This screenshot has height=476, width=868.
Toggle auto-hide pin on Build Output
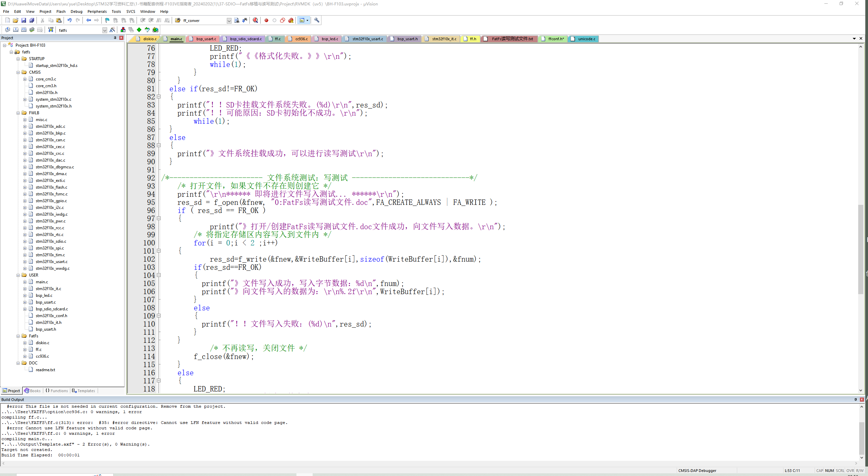coord(856,400)
